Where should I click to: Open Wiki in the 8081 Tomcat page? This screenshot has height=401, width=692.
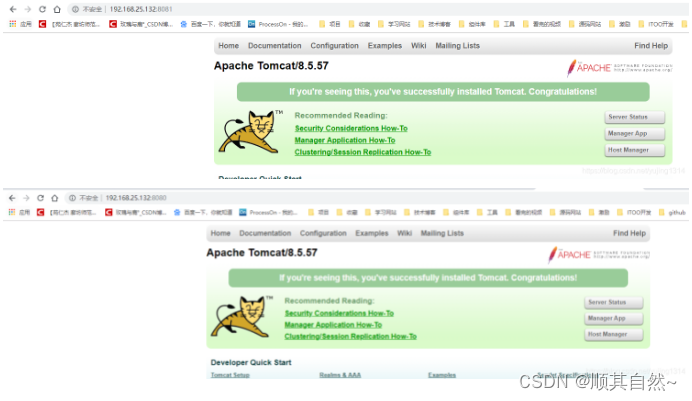click(418, 45)
